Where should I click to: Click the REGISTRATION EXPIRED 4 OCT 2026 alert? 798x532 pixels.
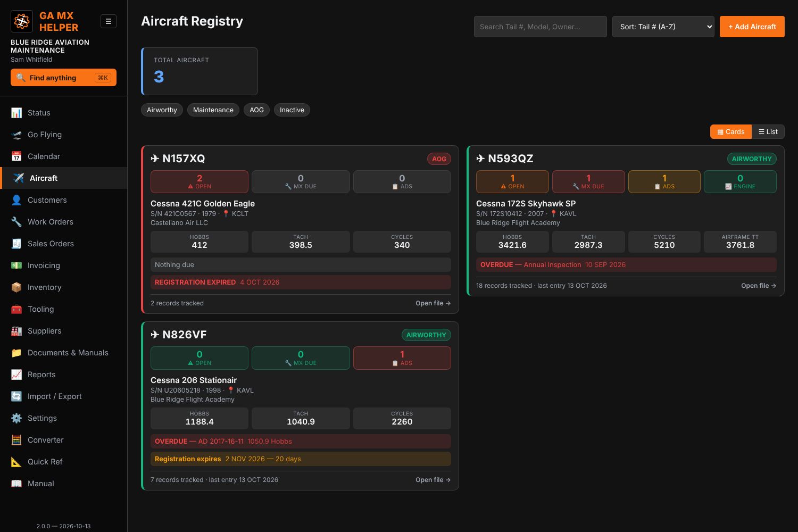[x=301, y=282]
